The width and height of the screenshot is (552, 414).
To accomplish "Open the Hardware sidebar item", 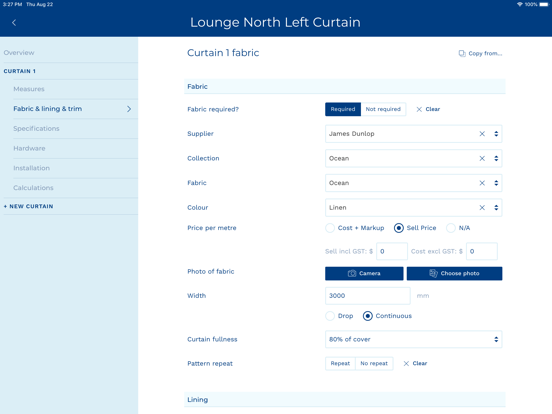I will pos(29,148).
